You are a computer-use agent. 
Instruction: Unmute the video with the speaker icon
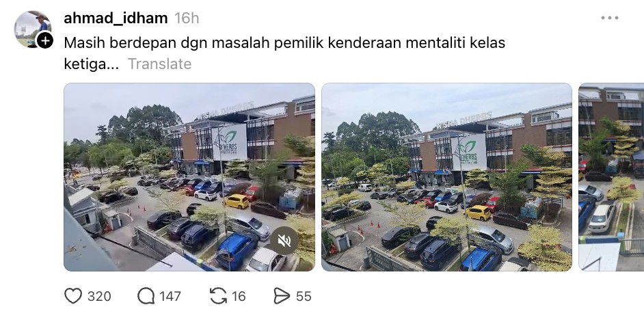pos(284,241)
